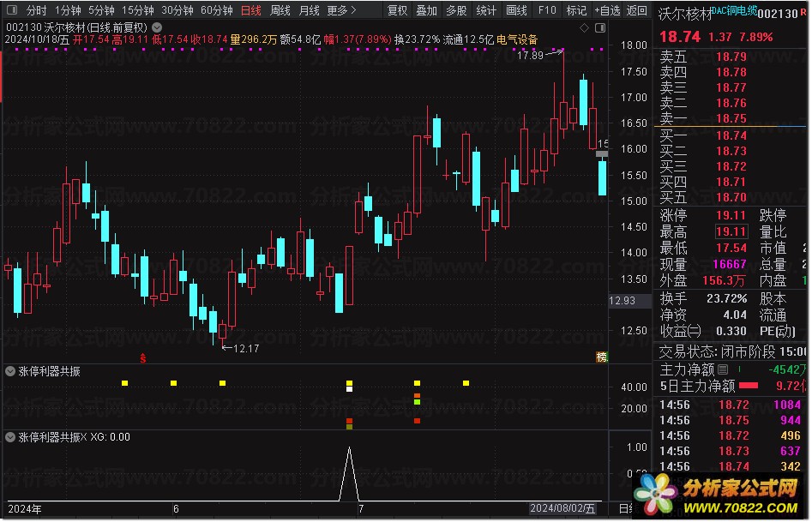Click the 交易状态 闭市阶段 status row
Image resolution: width=812 pixels, height=522 pixels.
click(x=732, y=352)
